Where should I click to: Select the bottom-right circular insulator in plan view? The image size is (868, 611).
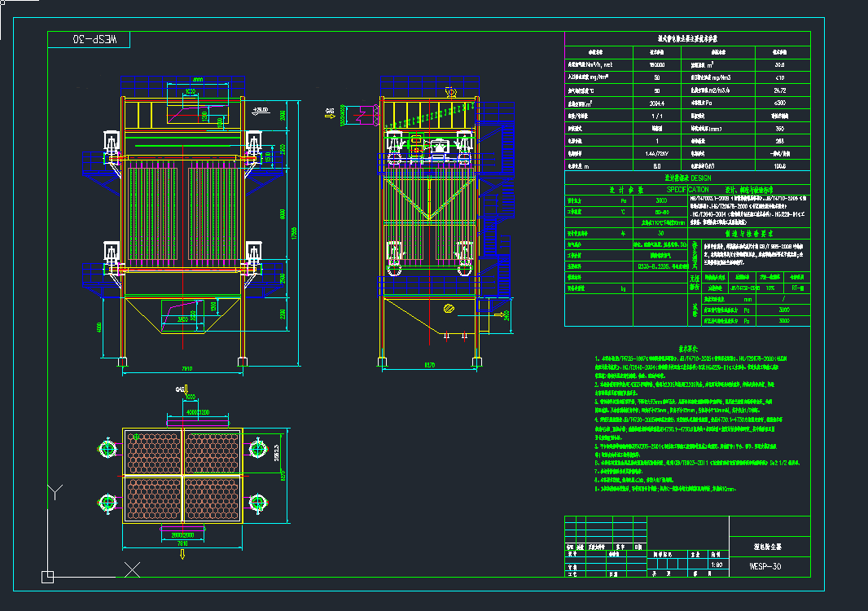coord(258,503)
